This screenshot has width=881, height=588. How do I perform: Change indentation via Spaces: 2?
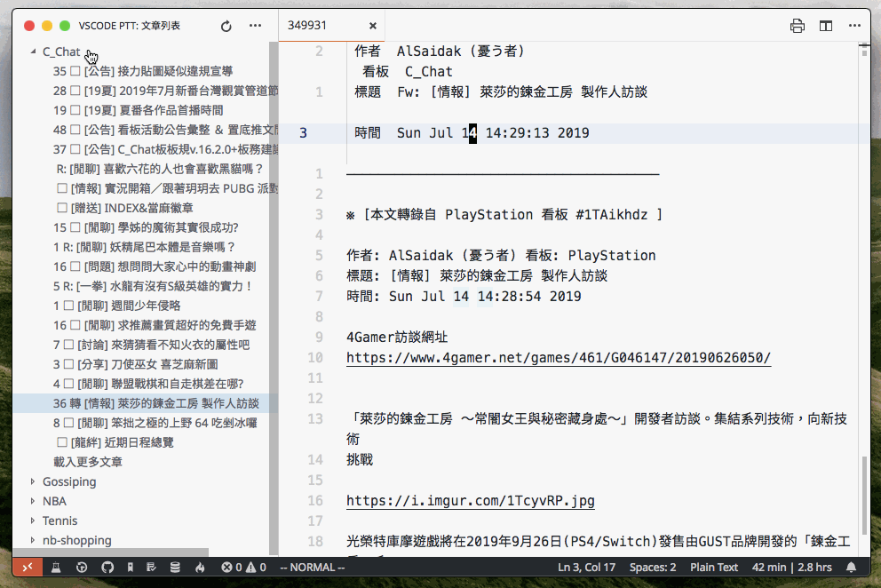(653, 568)
